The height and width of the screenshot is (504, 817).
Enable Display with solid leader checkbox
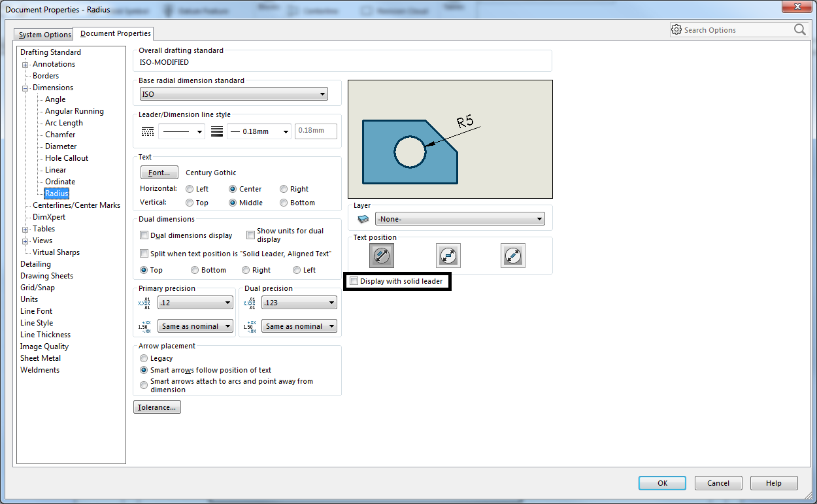(x=354, y=281)
